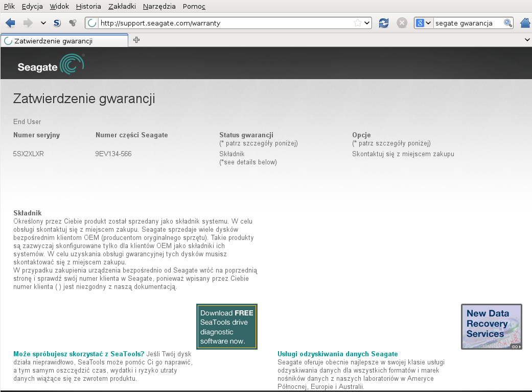Select the Zatwierdzenie gwarancji tab
532x392 pixels.
pyautogui.click(x=64, y=41)
